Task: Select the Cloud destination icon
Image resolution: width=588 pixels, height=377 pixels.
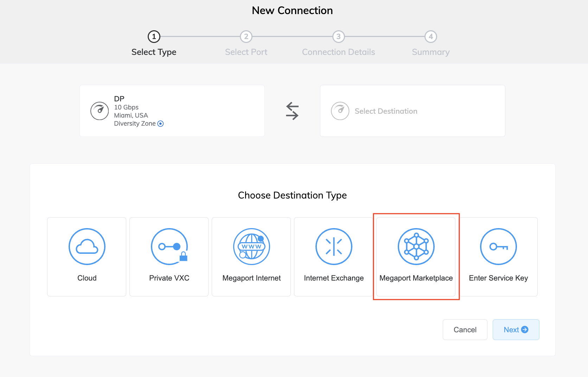Action: [87, 246]
